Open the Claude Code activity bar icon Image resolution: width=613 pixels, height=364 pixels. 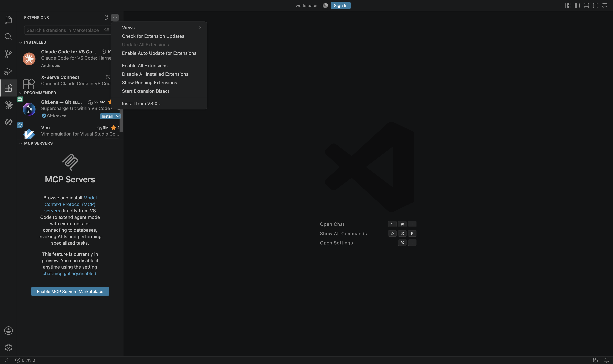(8, 105)
